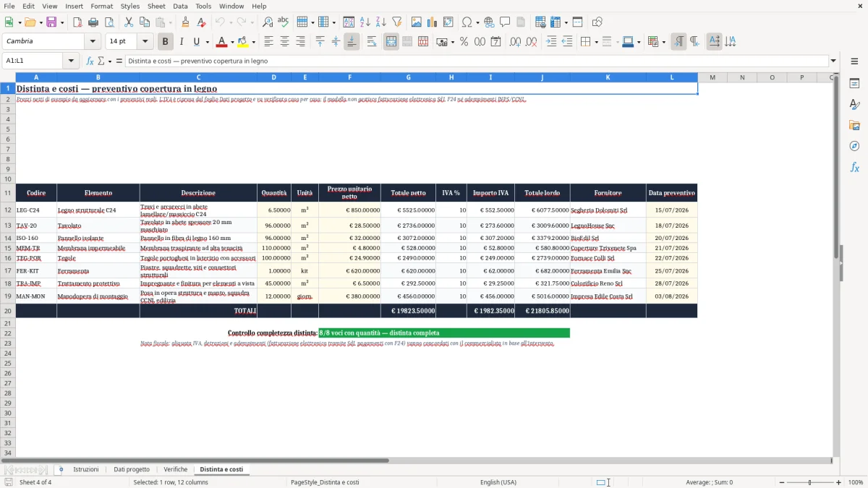Insert an image
Screen dimensions: 868x488
(417, 22)
